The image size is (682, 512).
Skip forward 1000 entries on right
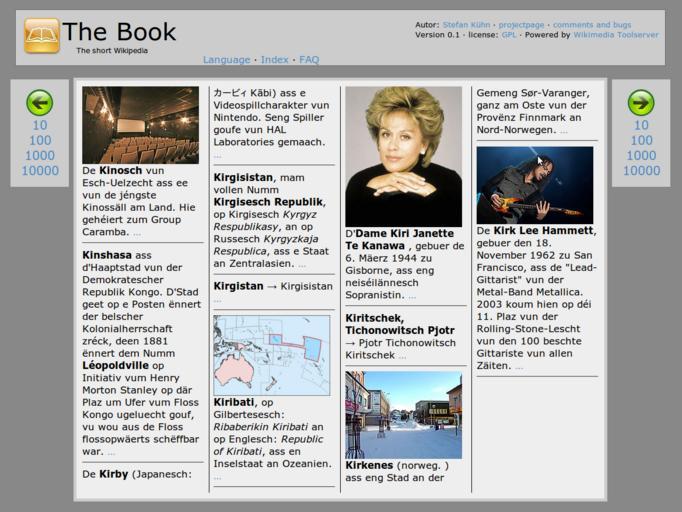tap(641, 156)
